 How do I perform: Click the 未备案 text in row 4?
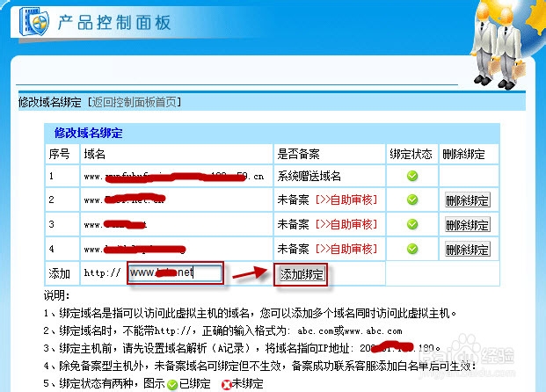coord(293,249)
